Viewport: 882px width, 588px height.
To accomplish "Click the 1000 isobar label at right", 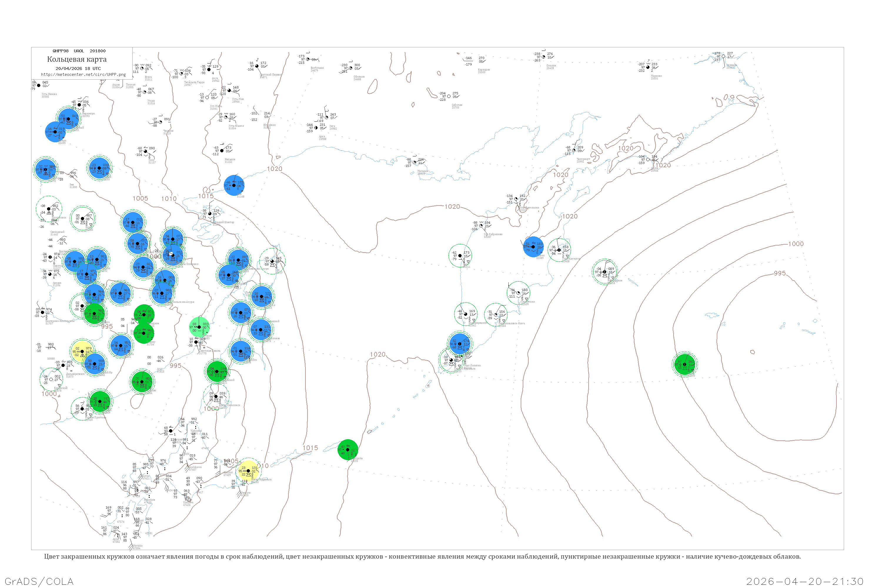I will (x=796, y=244).
